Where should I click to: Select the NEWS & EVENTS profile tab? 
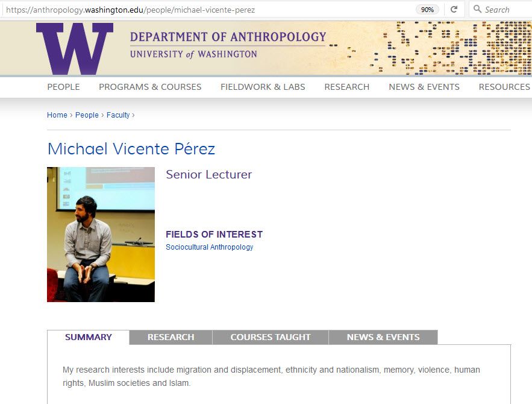[x=382, y=337]
